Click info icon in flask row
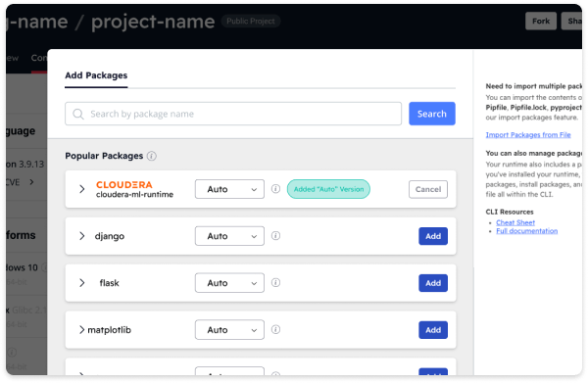Screen dimensions: 588x383 click(275, 282)
